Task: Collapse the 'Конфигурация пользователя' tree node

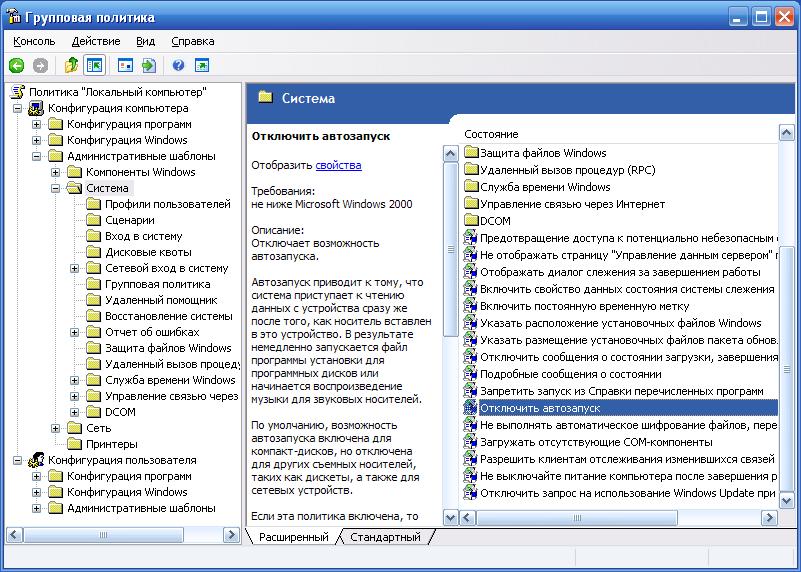Action: pos(18,460)
